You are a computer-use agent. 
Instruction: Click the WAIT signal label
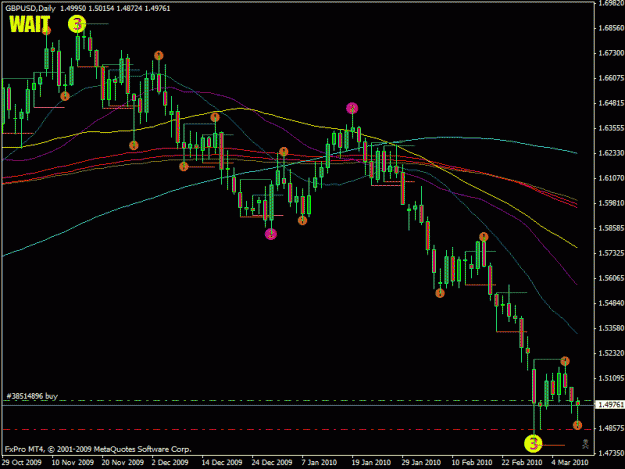point(30,24)
